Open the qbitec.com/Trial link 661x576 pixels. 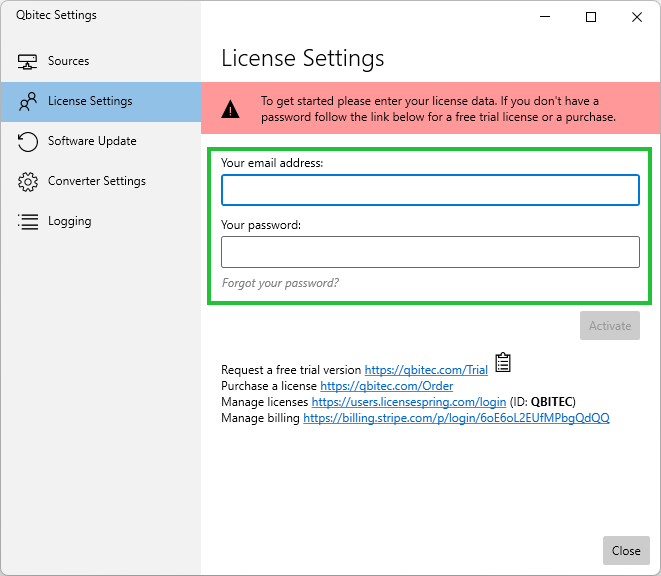pyautogui.click(x=426, y=370)
